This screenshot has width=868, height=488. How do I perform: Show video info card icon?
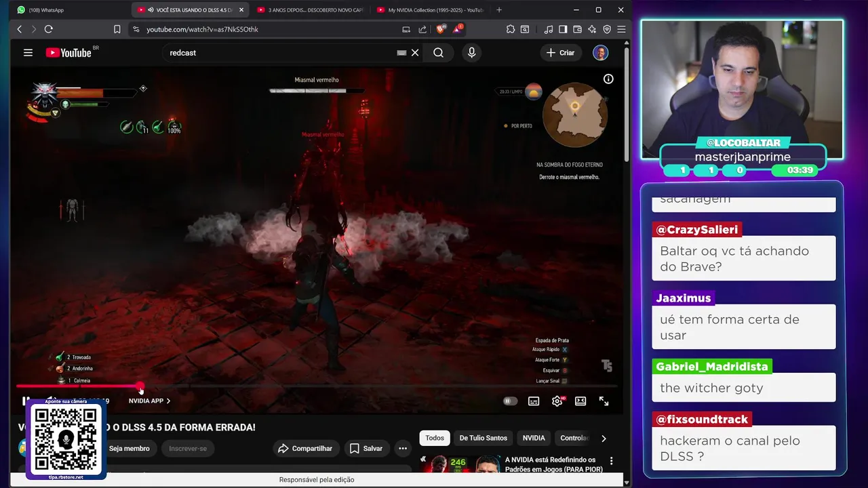click(x=608, y=79)
